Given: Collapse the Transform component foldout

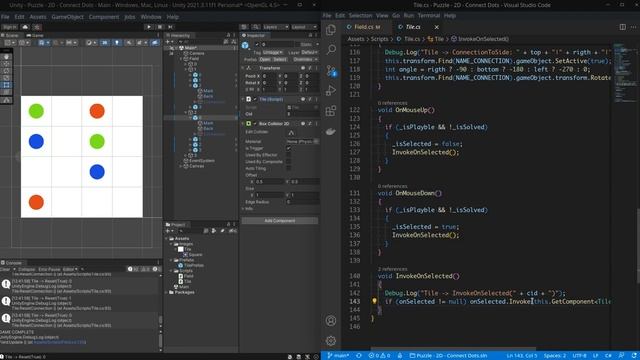Looking at the screenshot, I should 243,68.
